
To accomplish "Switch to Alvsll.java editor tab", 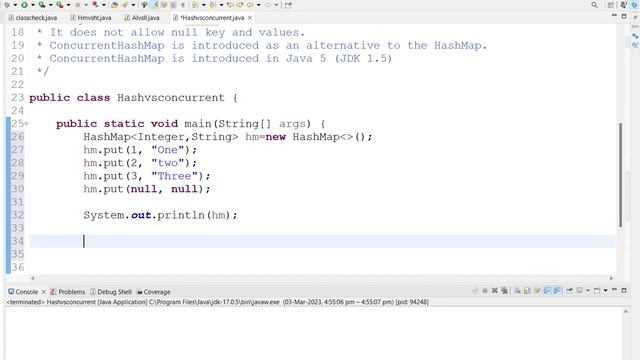I will (x=142, y=18).
